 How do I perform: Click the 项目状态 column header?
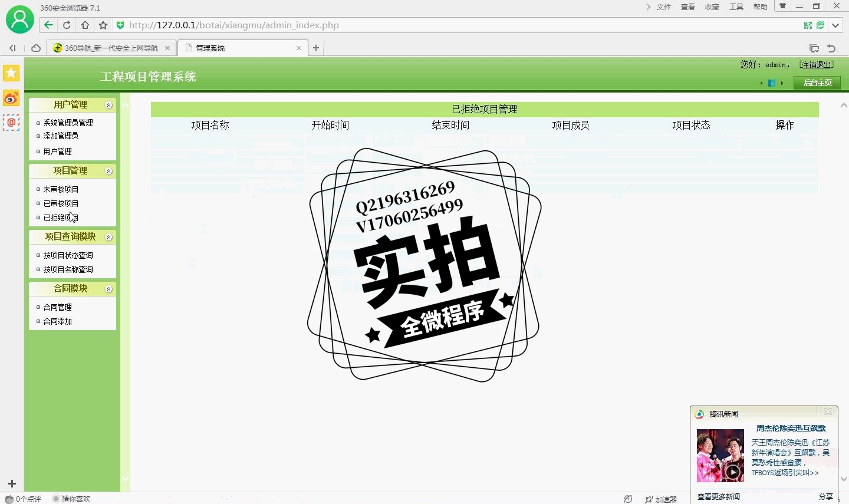[691, 125]
